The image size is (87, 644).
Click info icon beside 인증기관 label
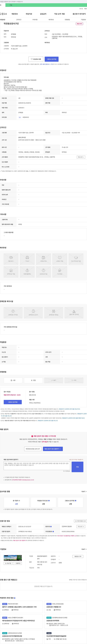[51, 526]
